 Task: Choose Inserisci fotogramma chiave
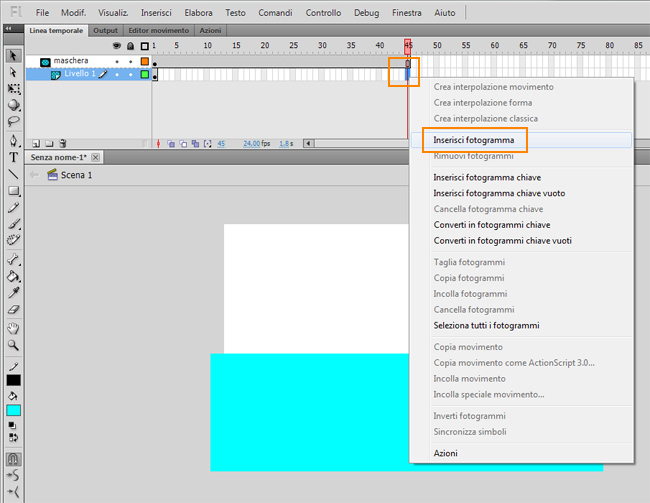point(521,177)
